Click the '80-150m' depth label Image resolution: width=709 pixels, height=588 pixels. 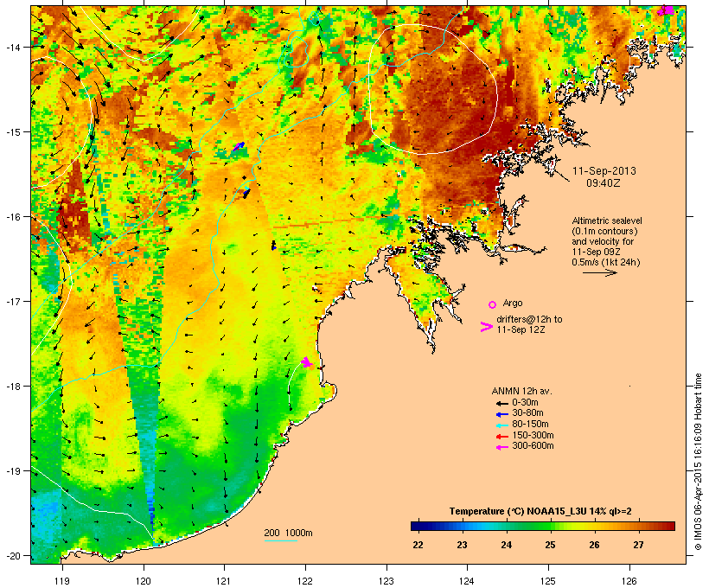coord(530,425)
